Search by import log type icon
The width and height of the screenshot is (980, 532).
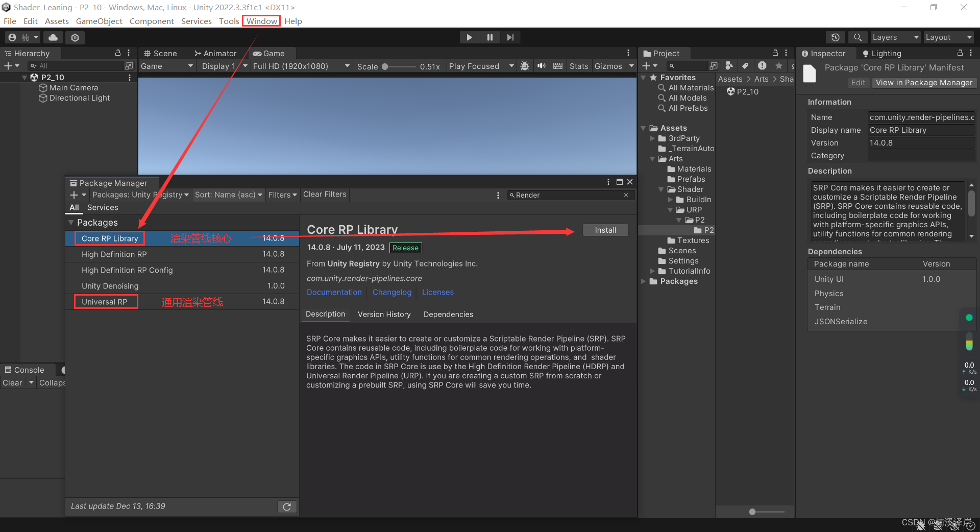tap(762, 66)
